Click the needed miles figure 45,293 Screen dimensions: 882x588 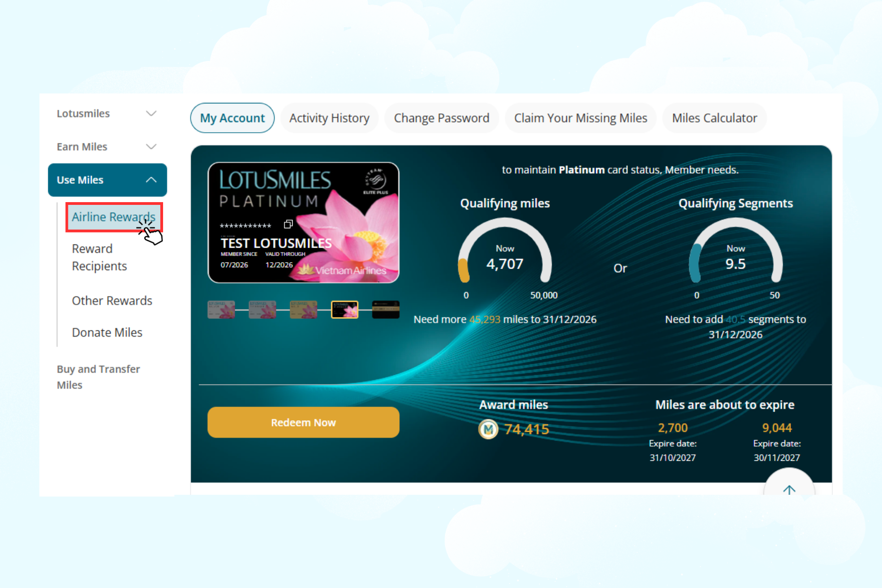pyautogui.click(x=485, y=319)
